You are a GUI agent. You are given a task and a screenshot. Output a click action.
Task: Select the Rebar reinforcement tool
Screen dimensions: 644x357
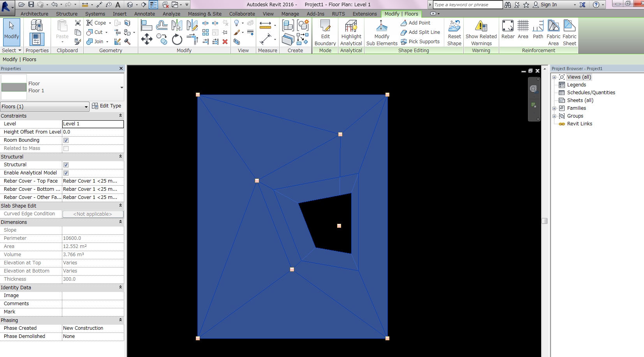pyautogui.click(x=508, y=30)
